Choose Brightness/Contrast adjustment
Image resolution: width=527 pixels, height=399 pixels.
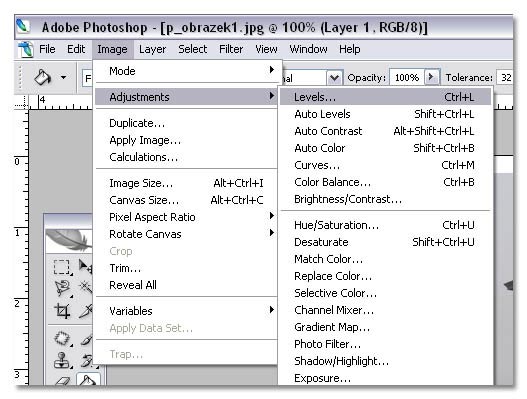[385, 199]
